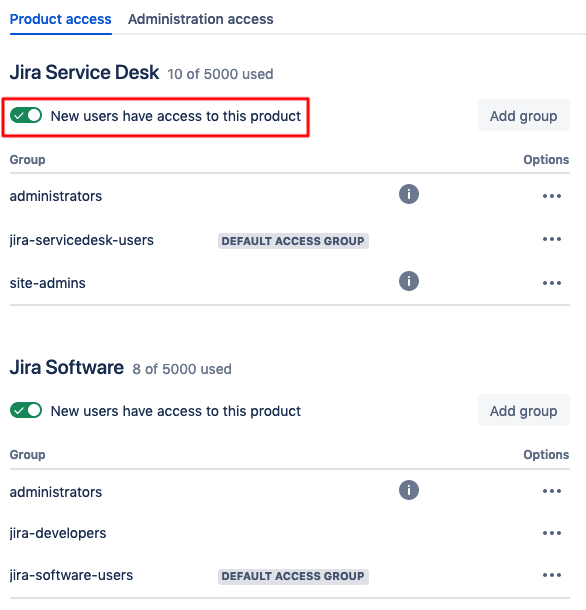Click the '8 of 5000 used' count
Viewport: 586px width, 610px height.
[x=182, y=369]
